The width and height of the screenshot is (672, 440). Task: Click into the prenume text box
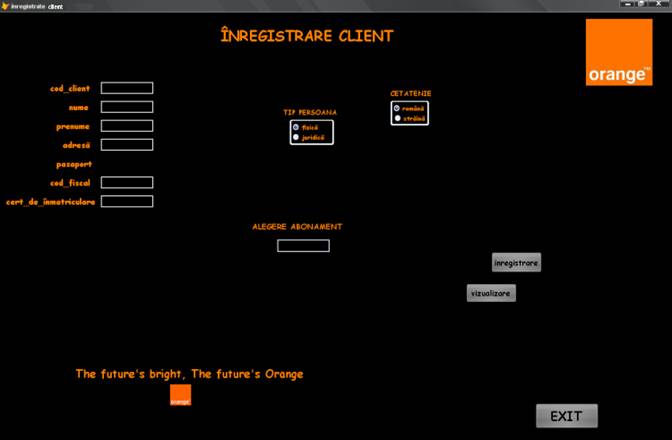(x=127, y=126)
